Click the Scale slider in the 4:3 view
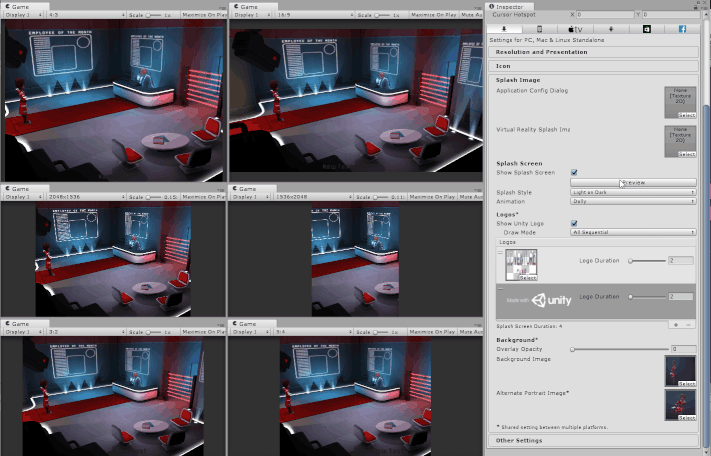This screenshot has width=711, height=456. click(x=153, y=15)
